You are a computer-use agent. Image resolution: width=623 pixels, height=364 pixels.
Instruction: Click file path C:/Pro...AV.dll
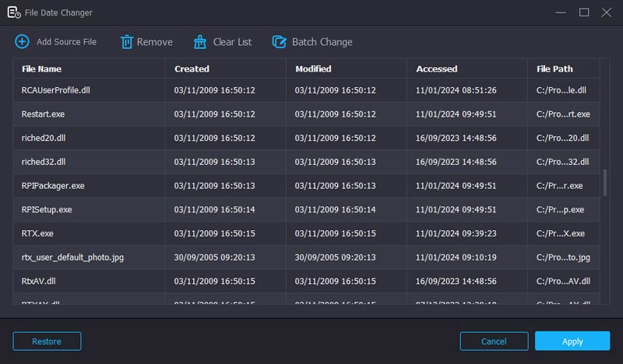[563, 281]
